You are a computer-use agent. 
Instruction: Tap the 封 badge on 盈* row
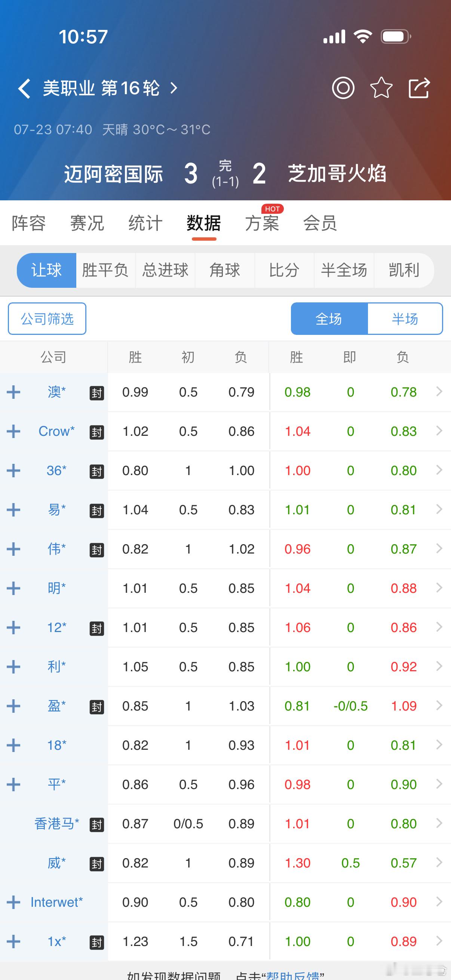[x=97, y=707]
